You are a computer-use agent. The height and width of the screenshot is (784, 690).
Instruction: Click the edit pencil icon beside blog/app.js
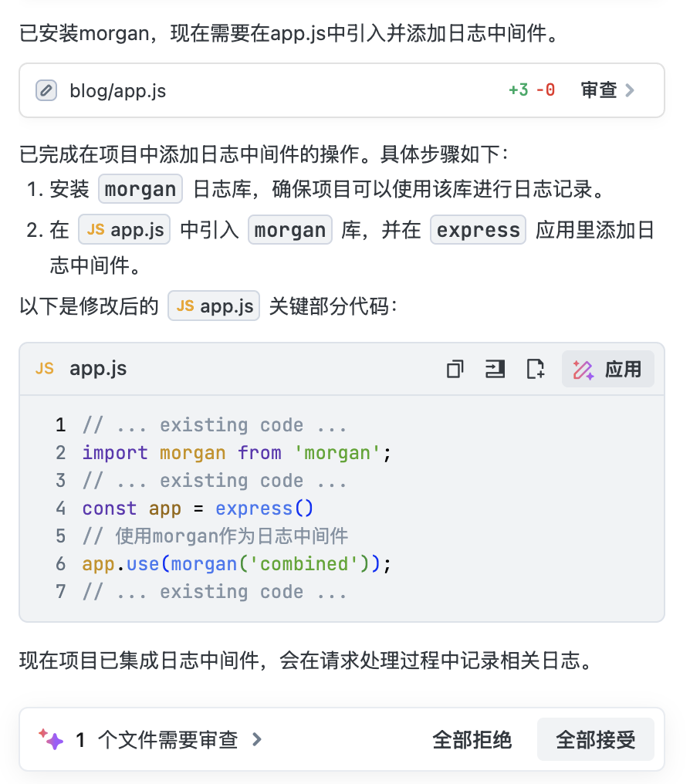point(46,90)
